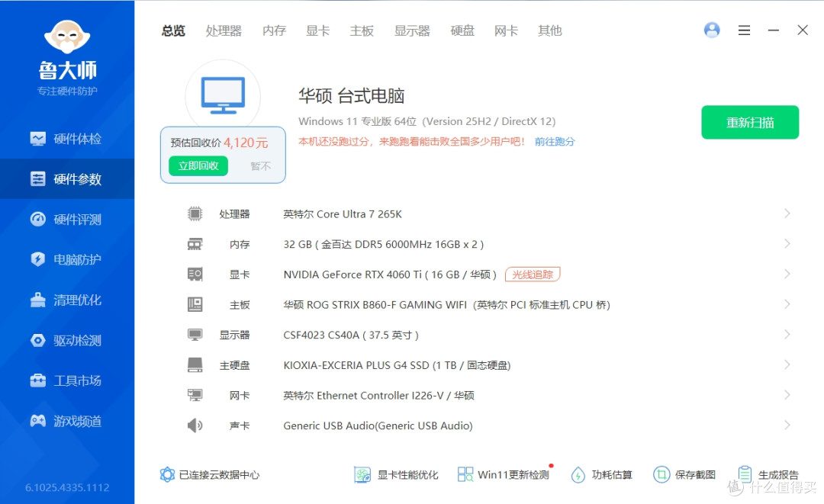Click the 32 GB 金百达 DDR5 memory text
The image size is (824, 504).
384,244
